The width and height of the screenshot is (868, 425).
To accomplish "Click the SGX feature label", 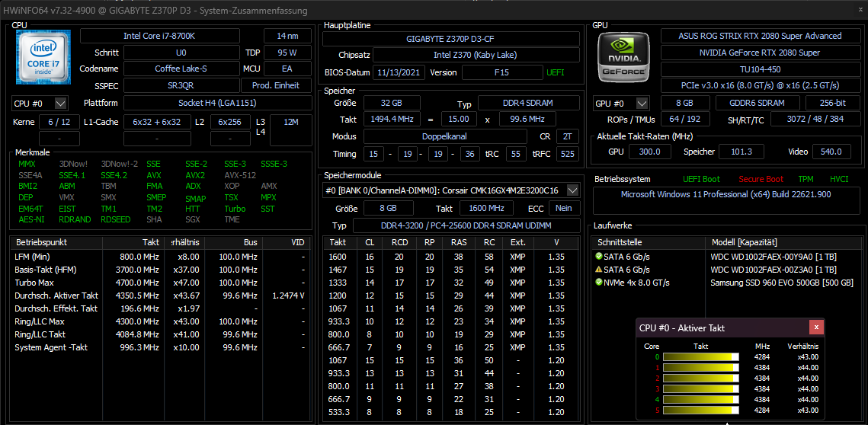I will (x=194, y=219).
